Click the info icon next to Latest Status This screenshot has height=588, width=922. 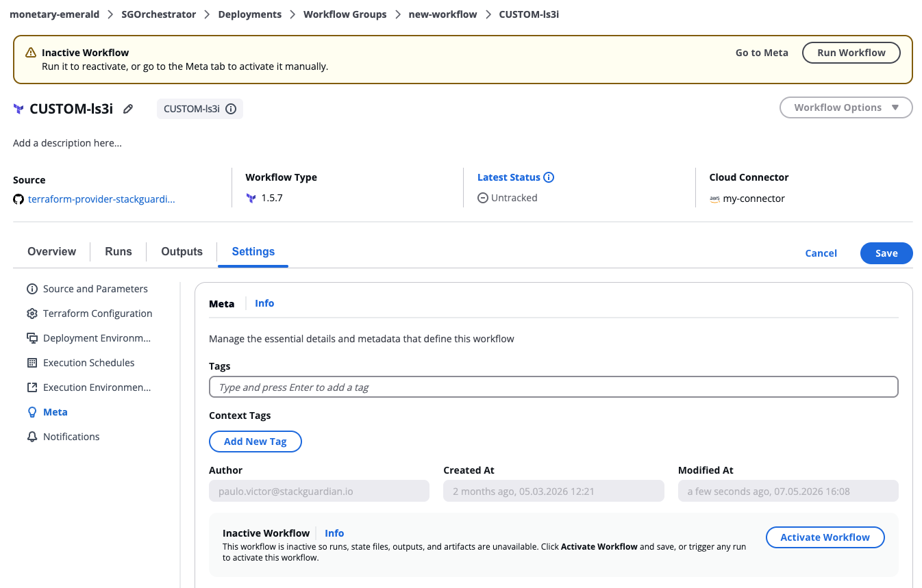[549, 177]
